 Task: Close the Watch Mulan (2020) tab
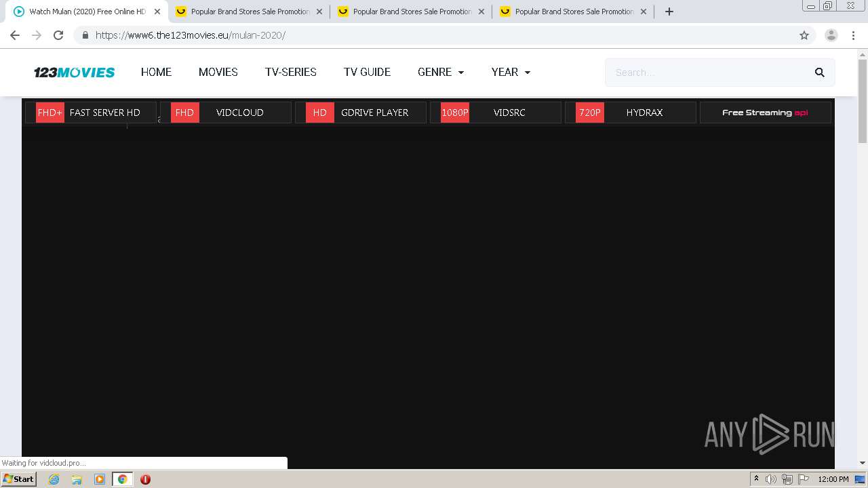[x=157, y=12]
